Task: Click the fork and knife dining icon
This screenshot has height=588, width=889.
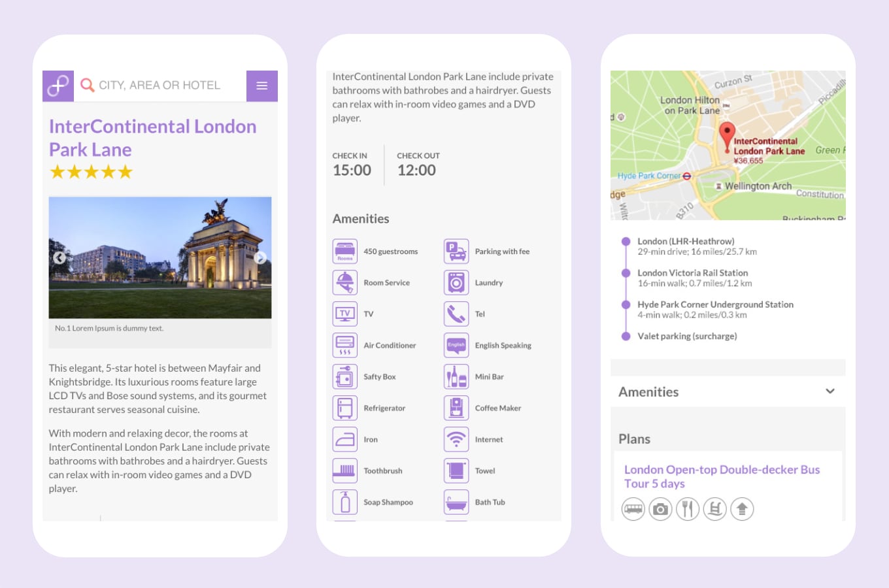Action: 688,508
